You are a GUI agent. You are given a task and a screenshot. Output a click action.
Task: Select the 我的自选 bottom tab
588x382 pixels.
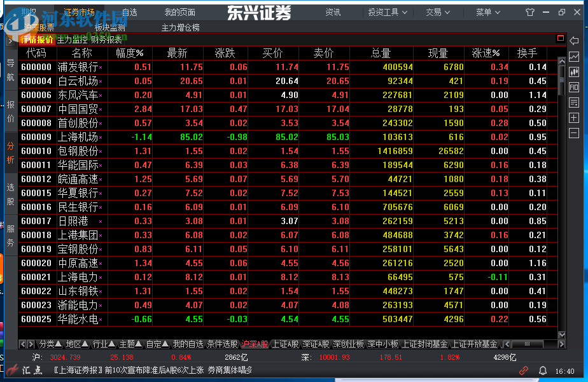[x=188, y=344]
